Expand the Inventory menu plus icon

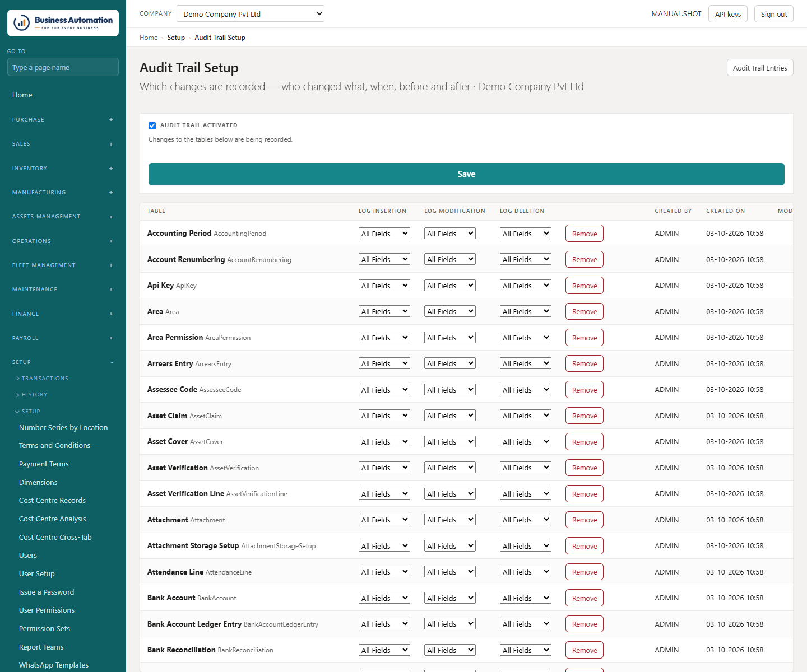(111, 169)
